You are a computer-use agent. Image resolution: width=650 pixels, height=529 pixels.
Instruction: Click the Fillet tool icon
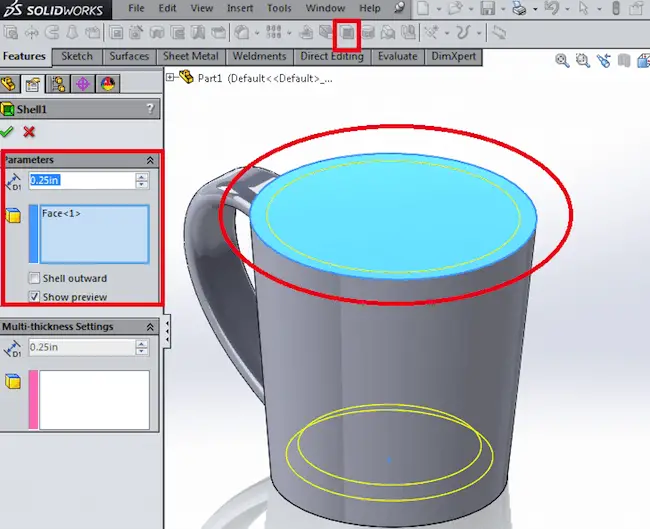tap(242, 32)
